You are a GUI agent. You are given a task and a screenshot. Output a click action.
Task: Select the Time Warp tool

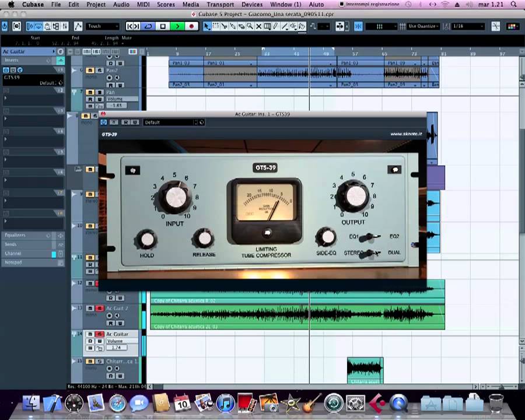[267, 26]
